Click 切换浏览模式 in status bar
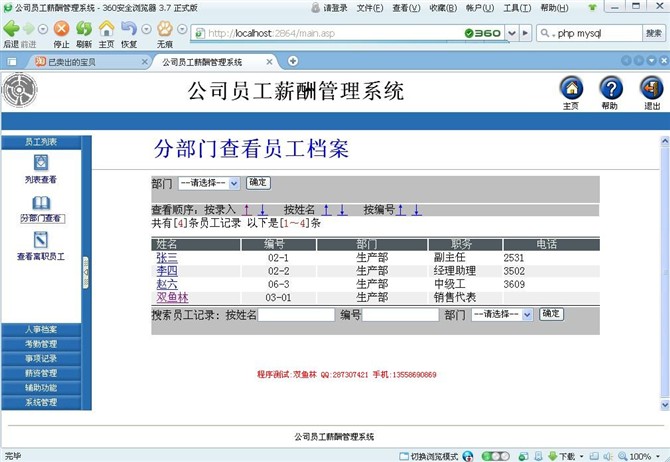 click(x=429, y=456)
